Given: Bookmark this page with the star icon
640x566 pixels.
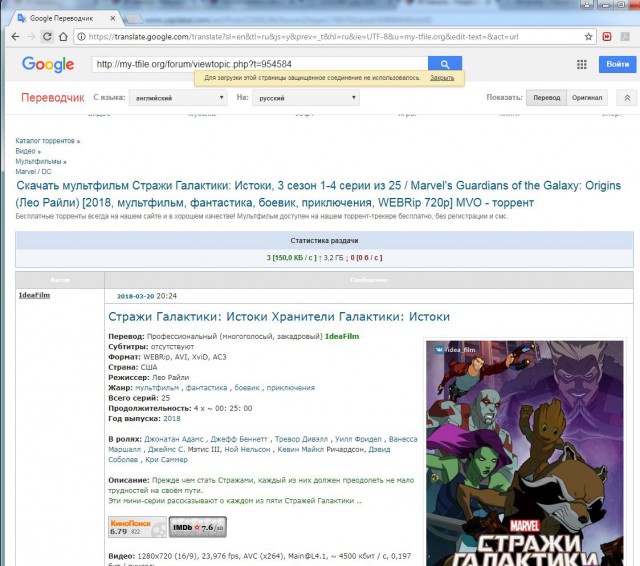Looking at the screenshot, I should click(x=588, y=37).
